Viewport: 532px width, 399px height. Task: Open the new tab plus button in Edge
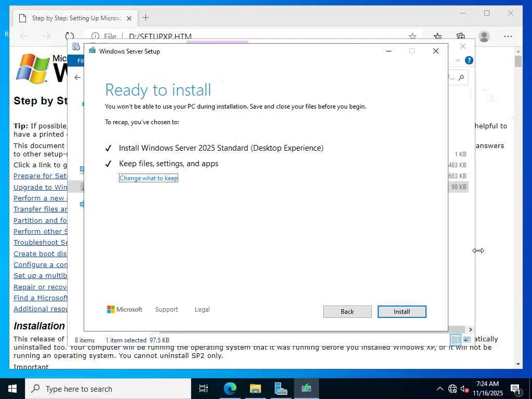(x=145, y=18)
